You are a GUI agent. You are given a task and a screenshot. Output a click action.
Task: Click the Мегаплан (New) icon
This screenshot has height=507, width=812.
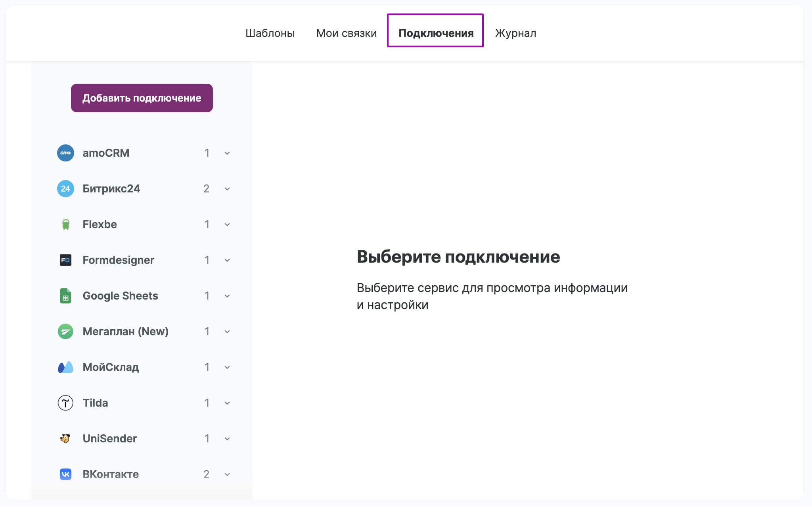point(65,331)
